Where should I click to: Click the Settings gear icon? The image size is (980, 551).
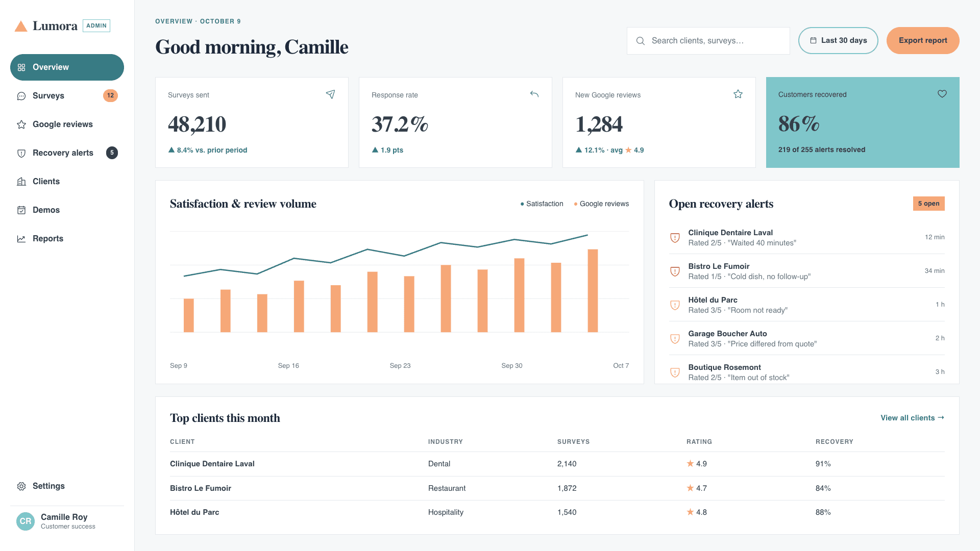point(21,486)
